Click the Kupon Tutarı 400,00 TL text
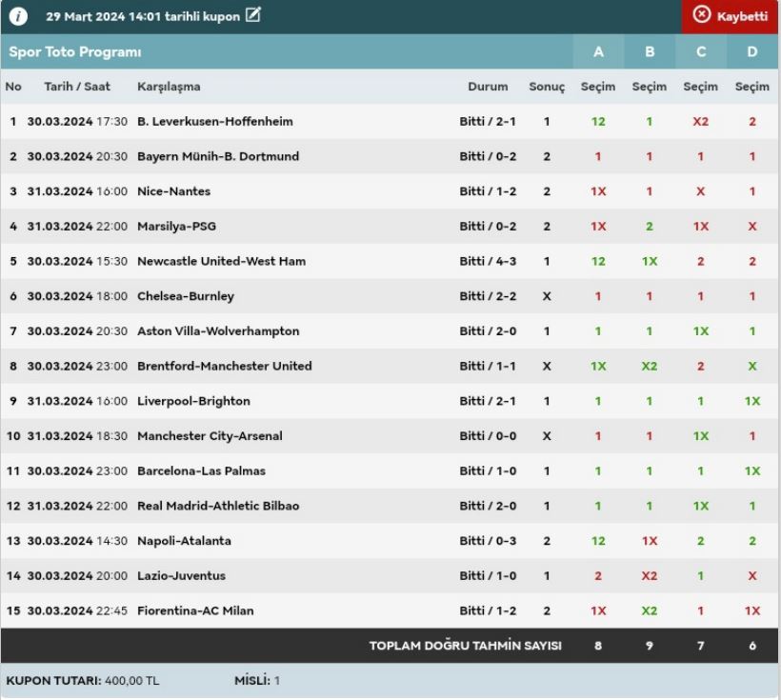The image size is (781, 700). click(83, 681)
